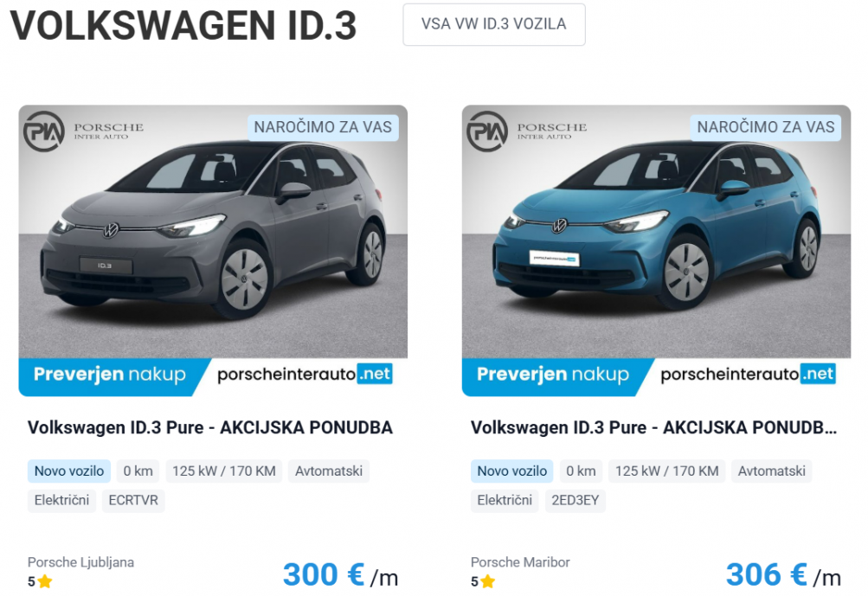Click the star rating icon for Porsche Ljubljana
This screenshot has width=868, height=596.
click(x=45, y=581)
